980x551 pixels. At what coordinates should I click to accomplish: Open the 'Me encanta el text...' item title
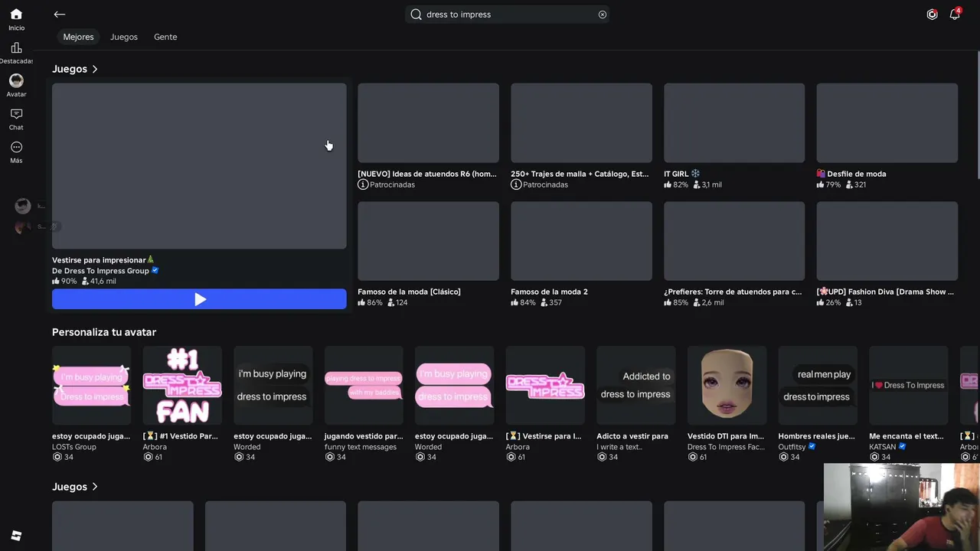pos(906,436)
